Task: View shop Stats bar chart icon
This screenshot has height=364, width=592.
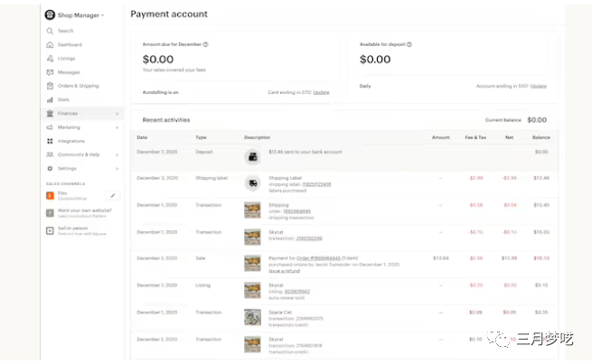Action: click(49, 99)
